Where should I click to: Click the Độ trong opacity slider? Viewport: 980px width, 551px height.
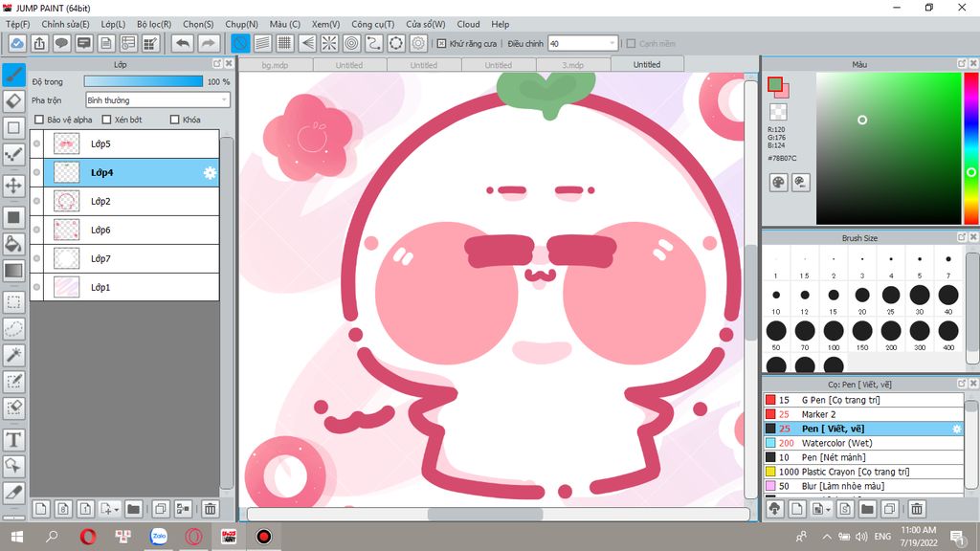pos(144,82)
